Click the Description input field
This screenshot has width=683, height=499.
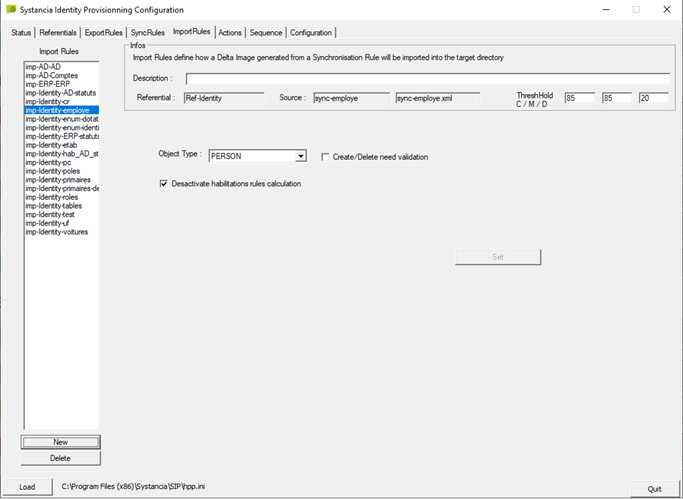[428, 78]
